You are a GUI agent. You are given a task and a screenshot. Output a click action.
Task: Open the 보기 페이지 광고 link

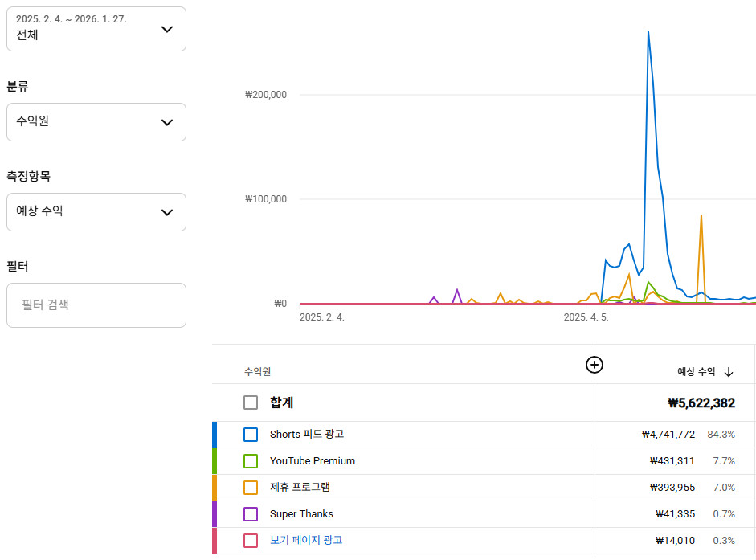coord(306,541)
